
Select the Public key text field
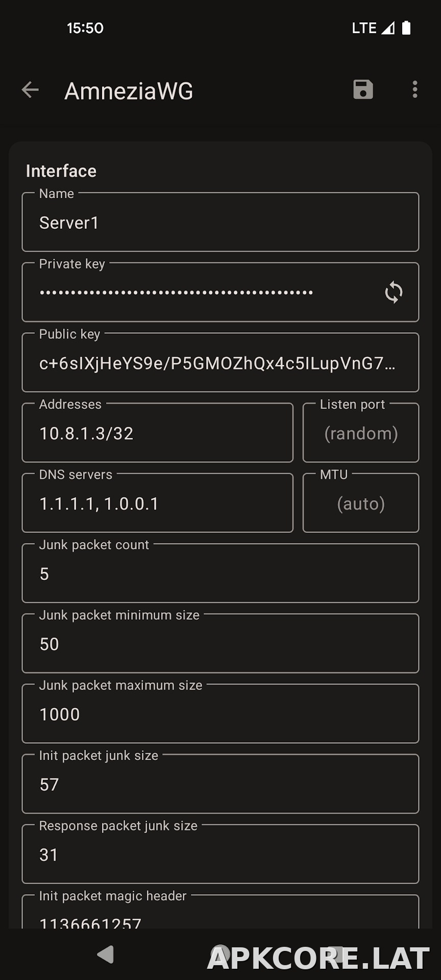coord(220,362)
